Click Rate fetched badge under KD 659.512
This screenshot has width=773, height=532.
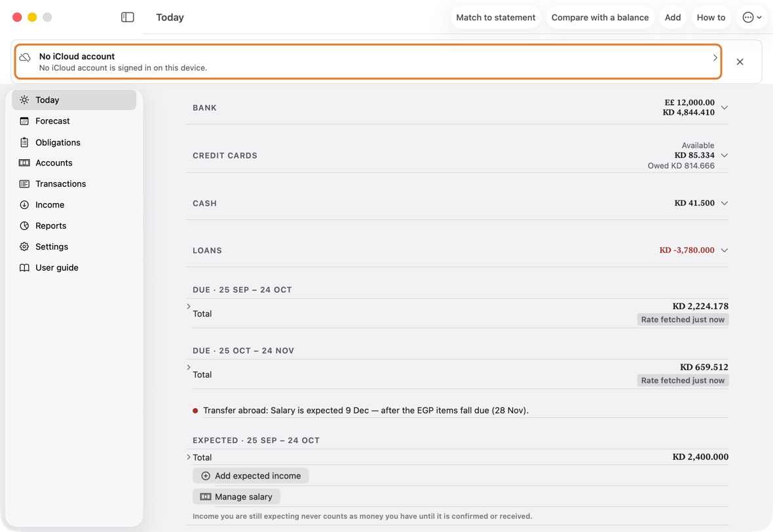pos(683,380)
